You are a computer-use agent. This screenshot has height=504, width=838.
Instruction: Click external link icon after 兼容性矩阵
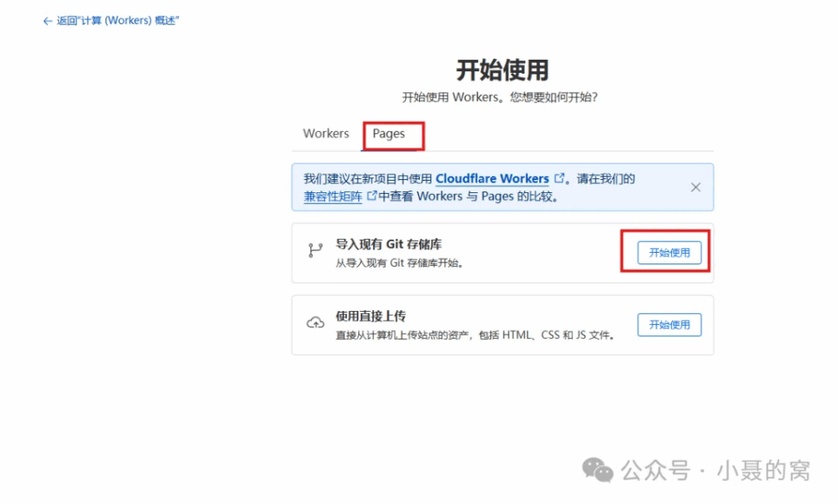372,196
